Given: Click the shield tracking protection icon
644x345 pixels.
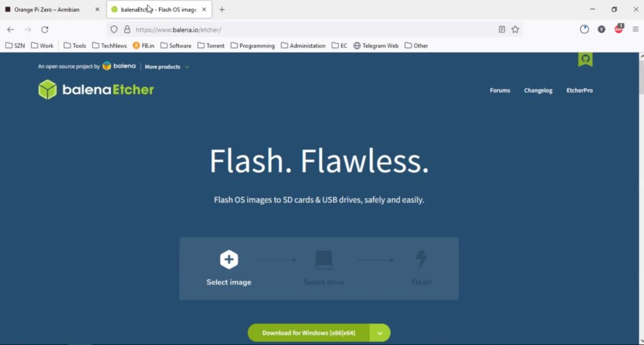Looking at the screenshot, I should pos(114,30).
